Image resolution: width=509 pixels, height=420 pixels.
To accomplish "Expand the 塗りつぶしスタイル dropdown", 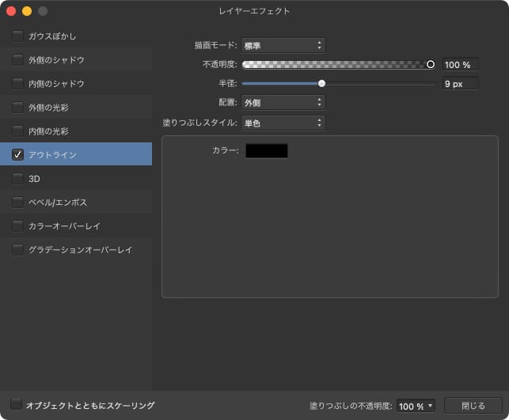I will click(283, 122).
